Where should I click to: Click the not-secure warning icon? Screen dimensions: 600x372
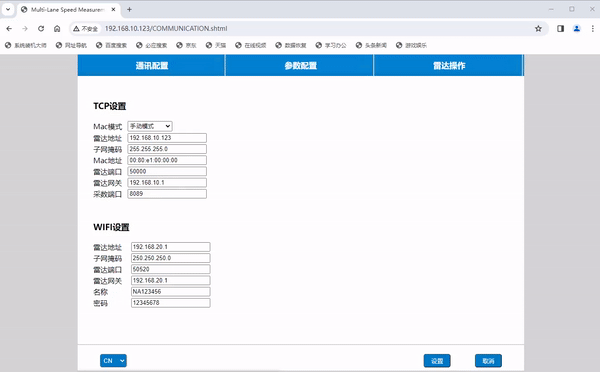(x=76, y=29)
